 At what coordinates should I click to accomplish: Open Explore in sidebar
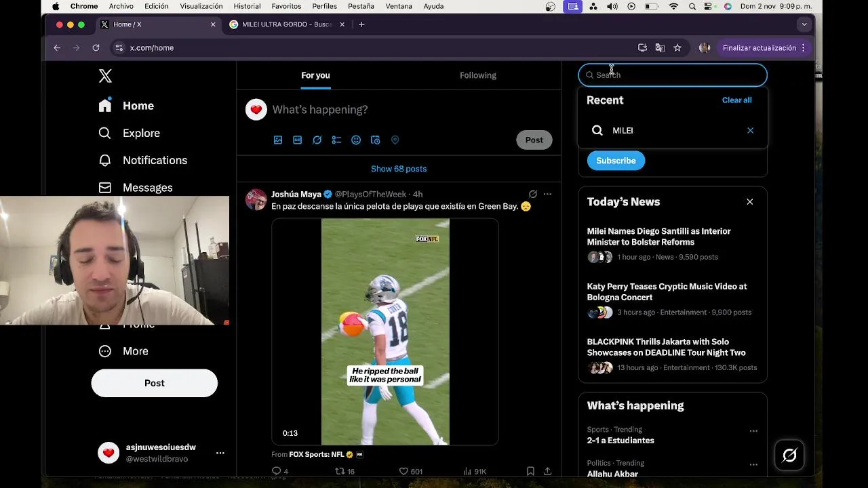129,133
